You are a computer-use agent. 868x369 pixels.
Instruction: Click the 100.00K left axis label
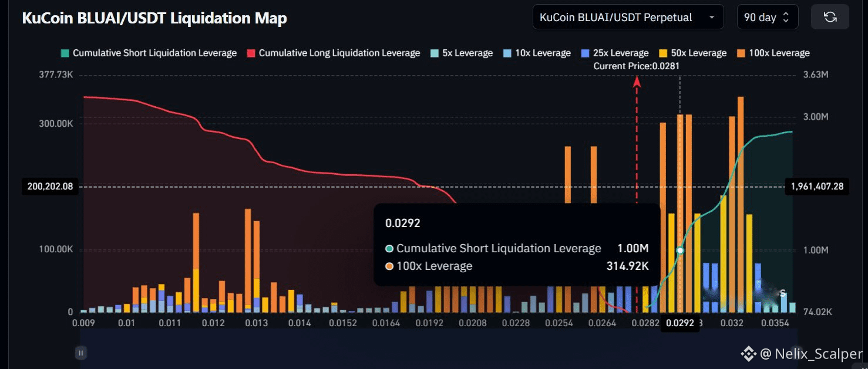pos(55,249)
